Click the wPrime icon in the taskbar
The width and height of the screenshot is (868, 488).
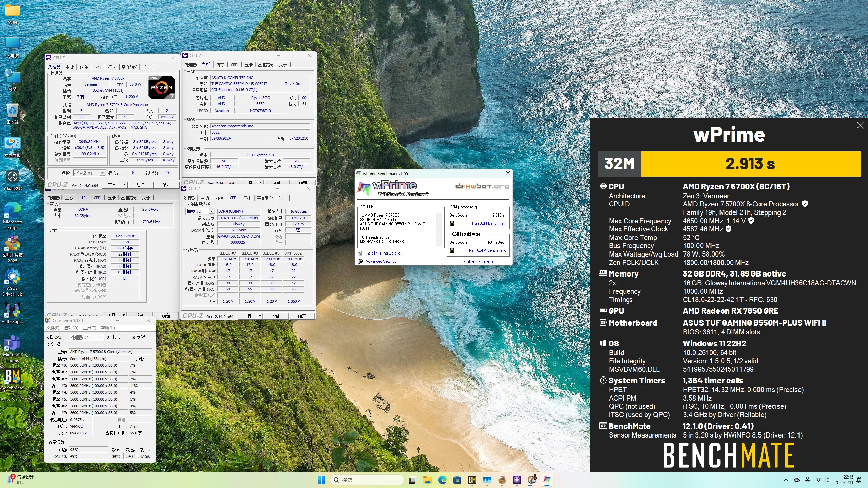pyautogui.click(x=547, y=480)
